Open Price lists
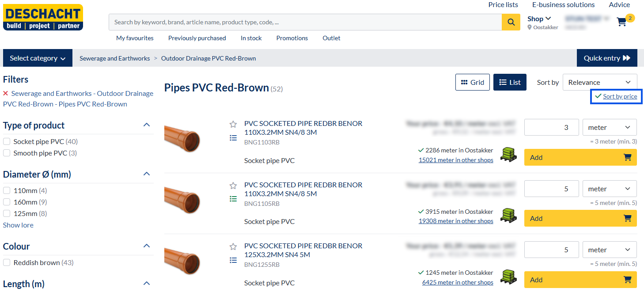 click(503, 5)
